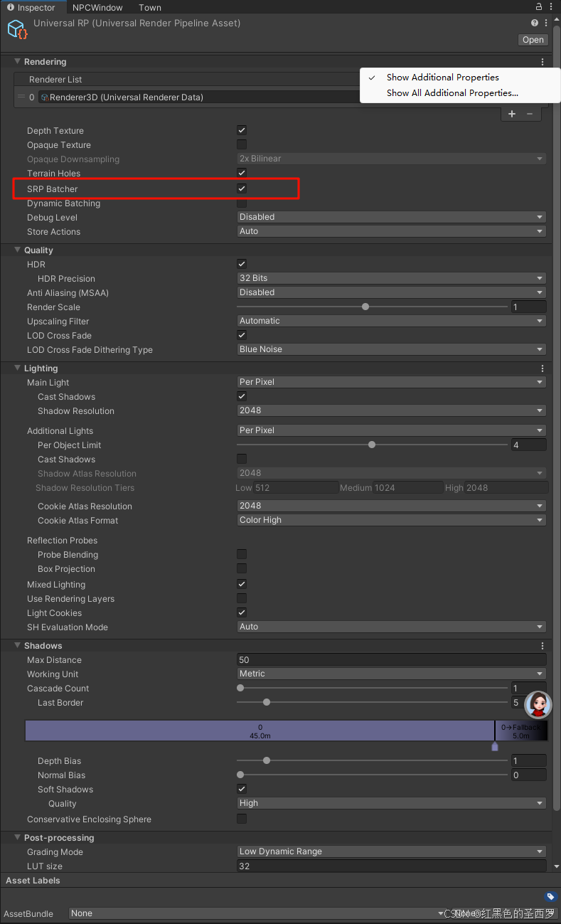Toggle the Mixed Lighting checkbox
Screen dimensions: 561x924
coord(242,584)
